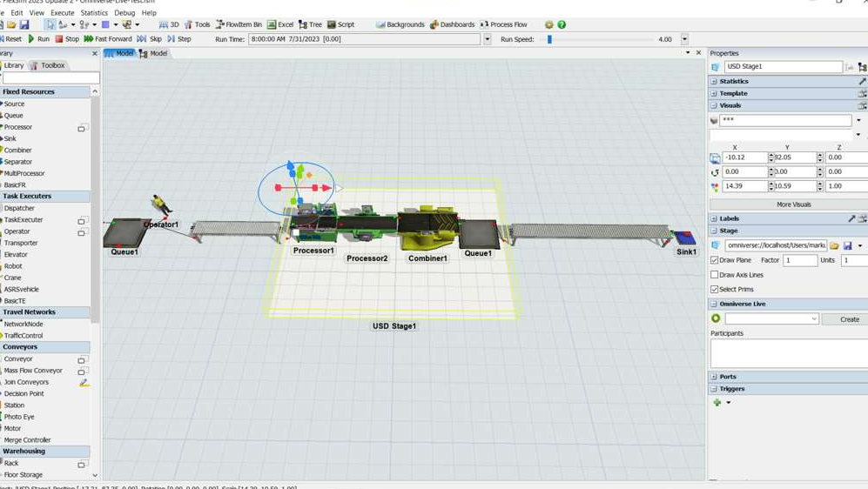Click the gear settings icon in the toolbar
Viewport: 868px width, 489px height.
[548, 24]
